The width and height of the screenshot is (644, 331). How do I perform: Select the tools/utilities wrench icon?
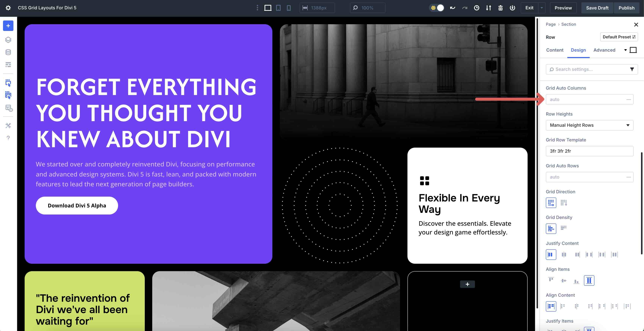tap(8, 126)
